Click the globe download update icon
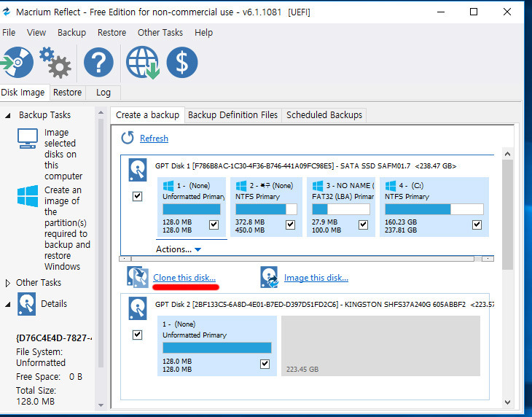Screen dimensions: 532x417 tap(143, 63)
